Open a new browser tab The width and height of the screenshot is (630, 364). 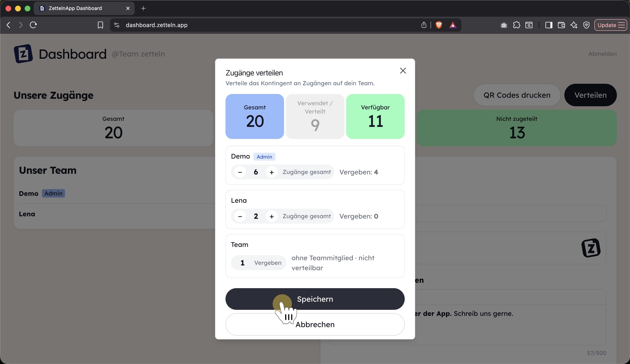[143, 8]
